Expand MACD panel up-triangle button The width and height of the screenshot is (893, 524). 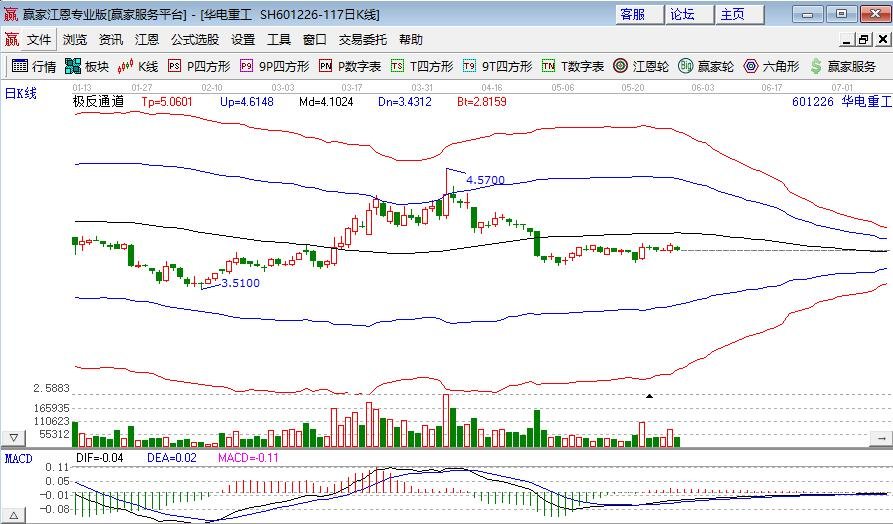[14, 516]
